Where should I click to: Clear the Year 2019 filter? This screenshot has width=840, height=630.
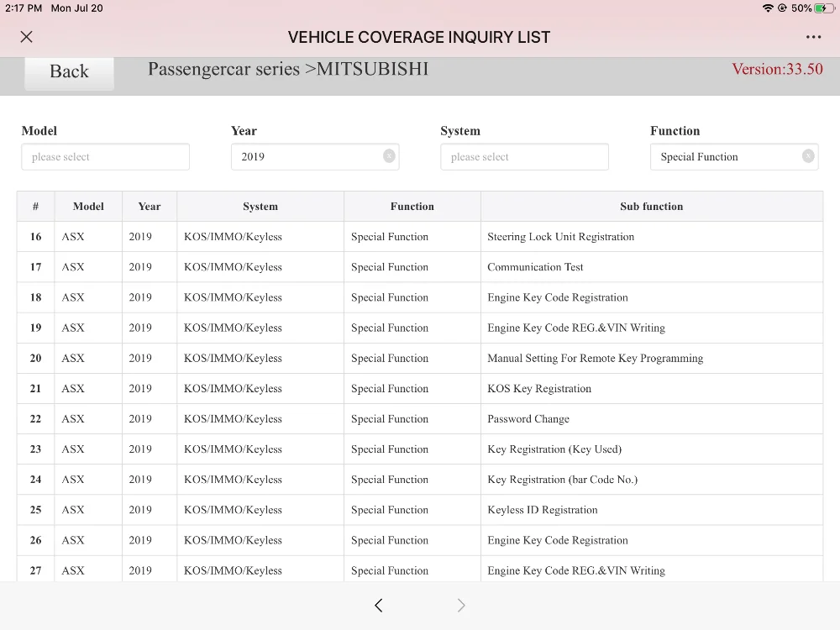pyautogui.click(x=390, y=156)
